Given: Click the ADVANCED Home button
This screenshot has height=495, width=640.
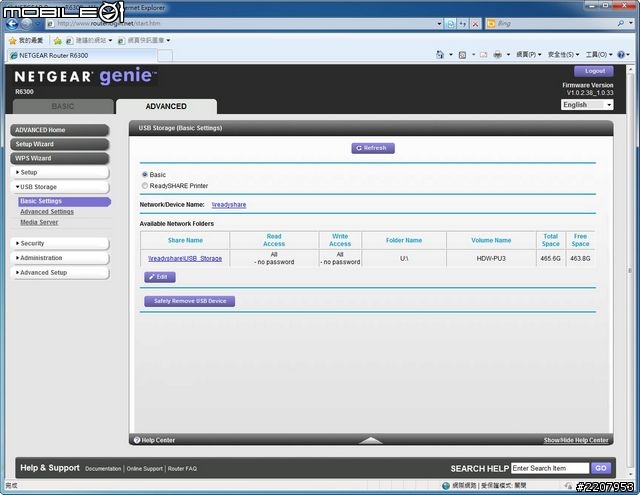Looking at the screenshot, I should tap(60, 130).
